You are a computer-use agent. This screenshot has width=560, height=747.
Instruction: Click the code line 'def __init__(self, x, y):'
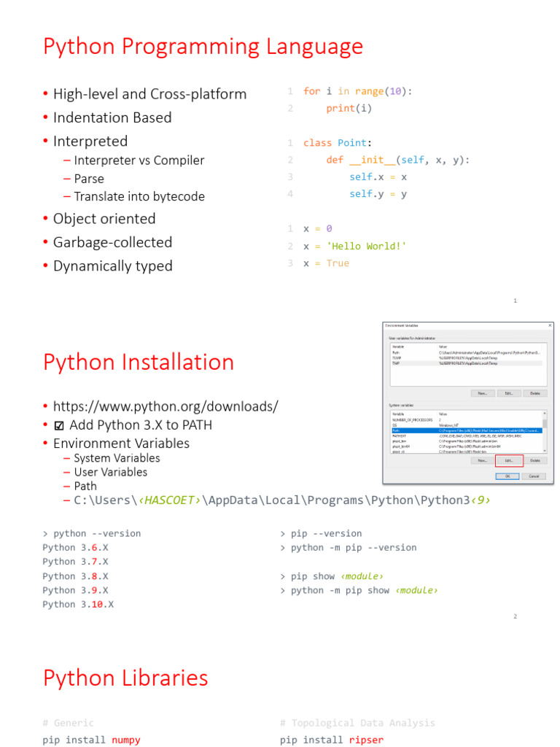[398, 160]
